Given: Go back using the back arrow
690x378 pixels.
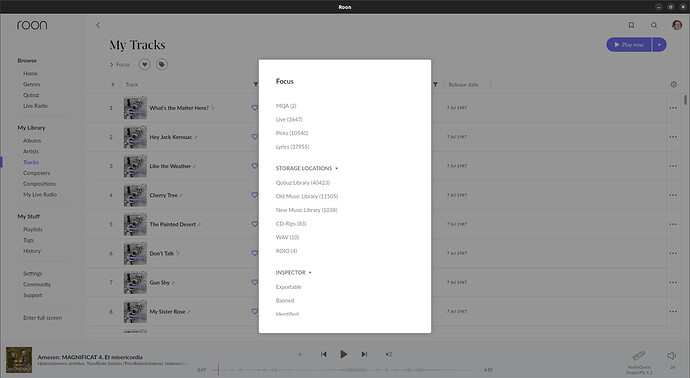Looking at the screenshot, I should pyautogui.click(x=98, y=26).
